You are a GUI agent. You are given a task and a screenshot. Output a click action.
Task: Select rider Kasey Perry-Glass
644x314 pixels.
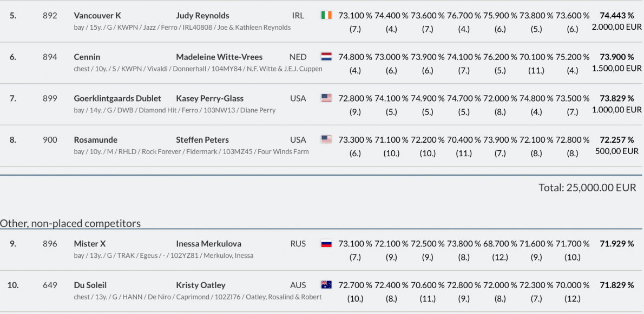209,98
